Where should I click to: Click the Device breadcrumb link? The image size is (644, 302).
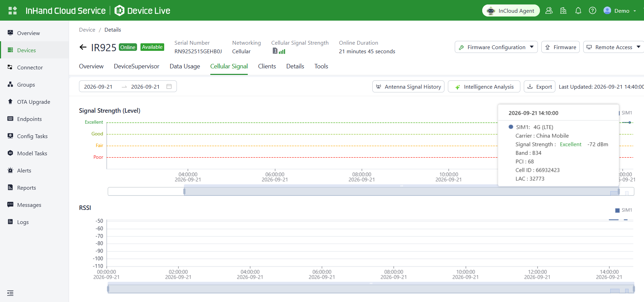click(87, 30)
